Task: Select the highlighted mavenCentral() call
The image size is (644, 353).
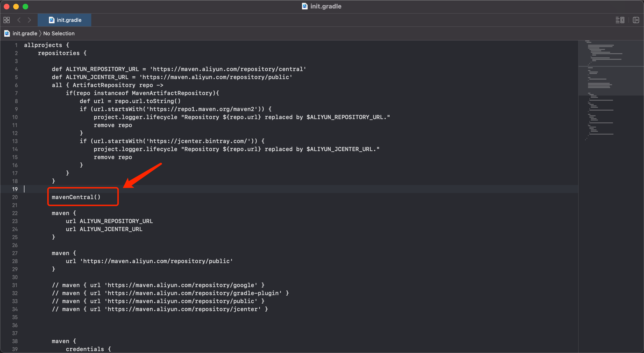Action: 76,197
